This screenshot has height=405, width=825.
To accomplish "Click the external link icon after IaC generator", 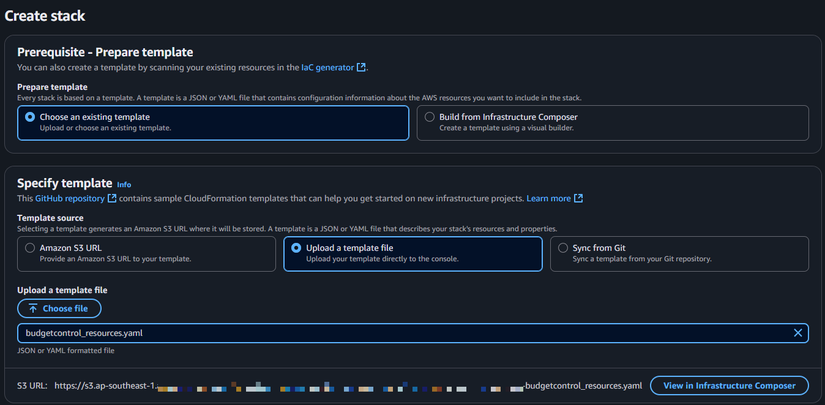I will click(x=361, y=67).
